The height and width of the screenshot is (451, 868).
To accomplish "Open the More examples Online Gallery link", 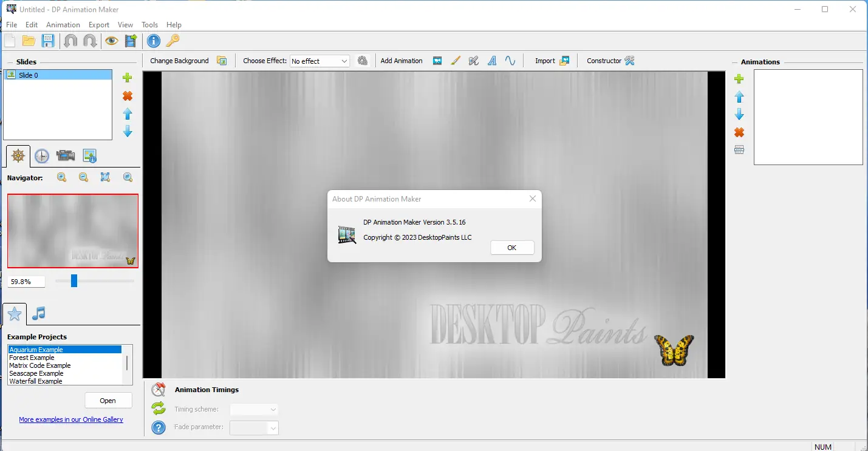I will pyautogui.click(x=71, y=419).
